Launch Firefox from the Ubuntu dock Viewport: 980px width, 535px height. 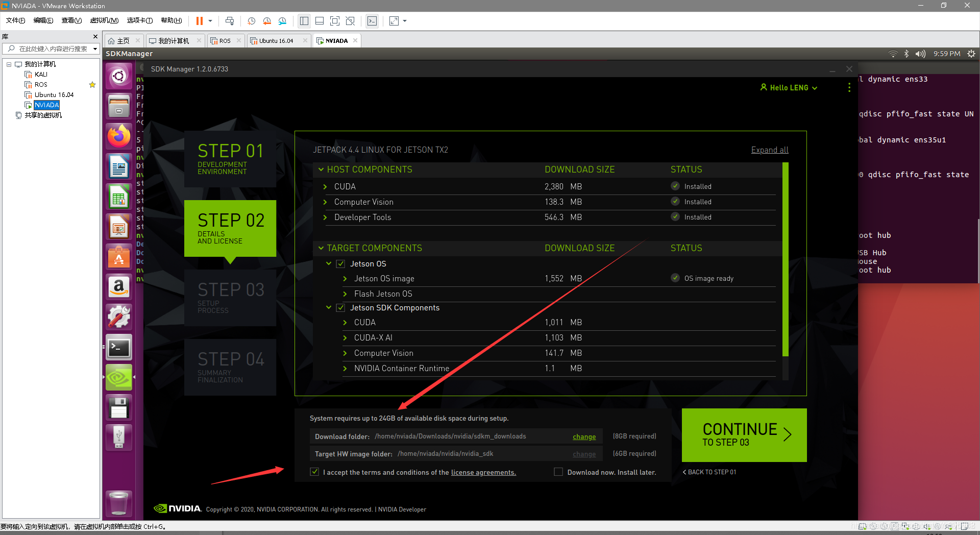click(x=119, y=136)
